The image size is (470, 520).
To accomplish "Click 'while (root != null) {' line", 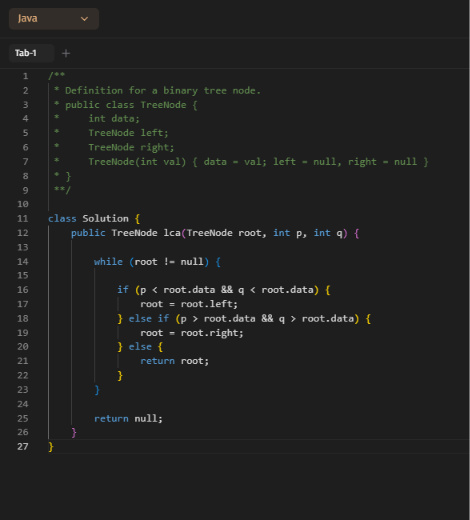I will tap(157, 262).
